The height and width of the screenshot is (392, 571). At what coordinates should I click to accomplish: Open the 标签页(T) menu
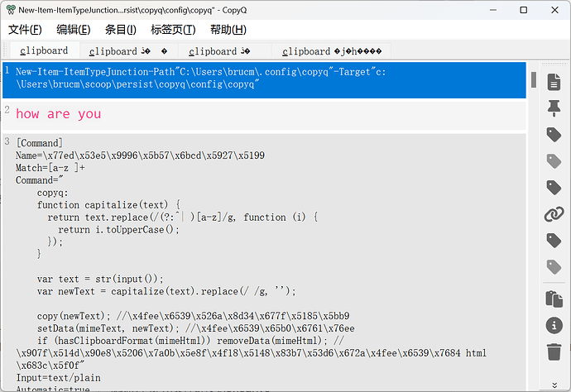tap(173, 30)
